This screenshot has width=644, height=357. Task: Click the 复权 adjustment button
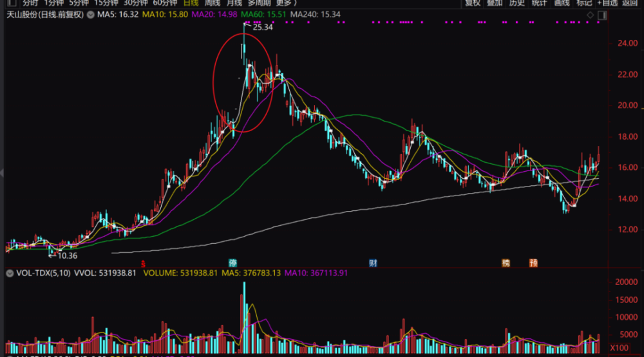pyautogui.click(x=472, y=3)
